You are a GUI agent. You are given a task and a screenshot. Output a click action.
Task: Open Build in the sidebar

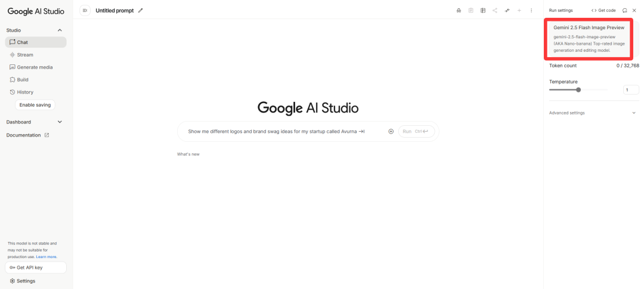[x=36, y=80]
